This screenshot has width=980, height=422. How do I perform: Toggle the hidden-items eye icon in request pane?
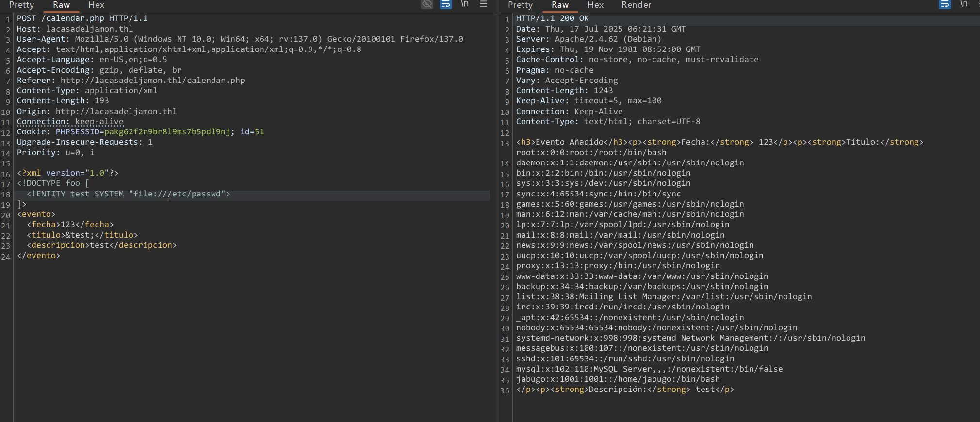[x=427, y=4]
